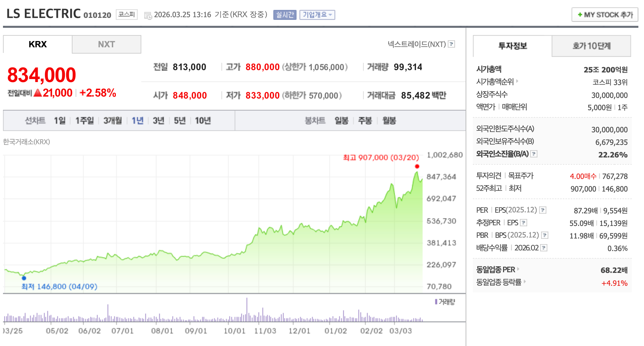Click the 시가 848,000 value

190,96
